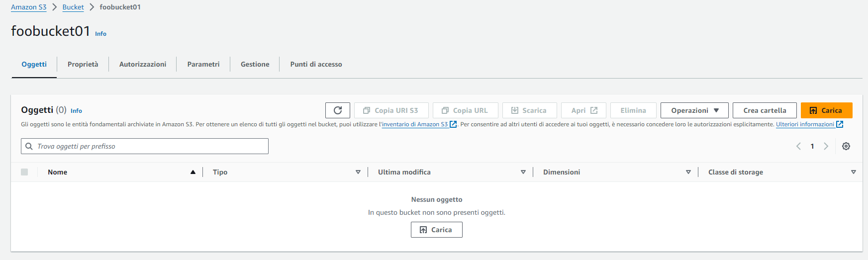The width and height of the screenshot is (868, 260).
Task: Open the Operazioni dropdown menu
Action: point(694,110)
